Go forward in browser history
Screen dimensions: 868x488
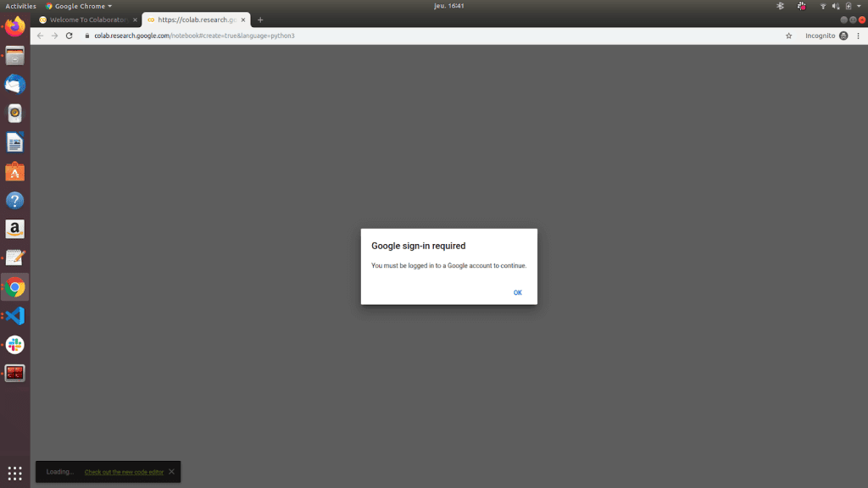[54, 36]
